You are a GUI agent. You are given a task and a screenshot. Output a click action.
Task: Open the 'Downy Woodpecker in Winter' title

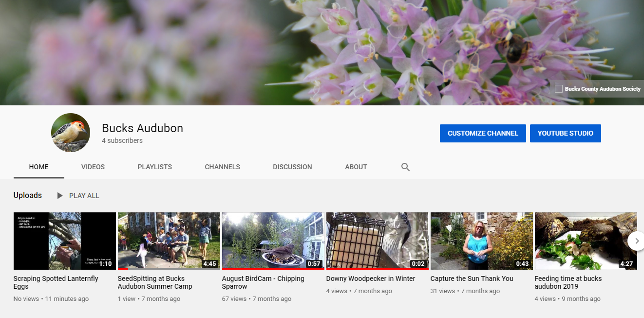(371, 278)
